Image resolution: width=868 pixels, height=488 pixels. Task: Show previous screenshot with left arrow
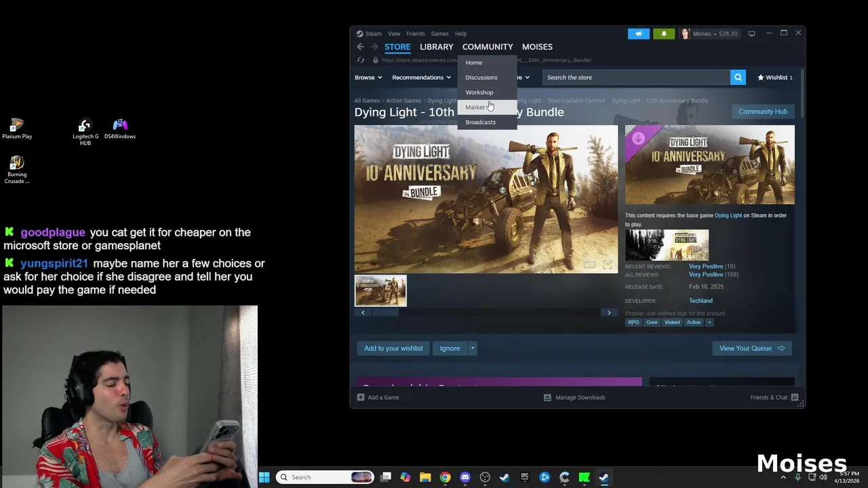click(x=363, y=312)
